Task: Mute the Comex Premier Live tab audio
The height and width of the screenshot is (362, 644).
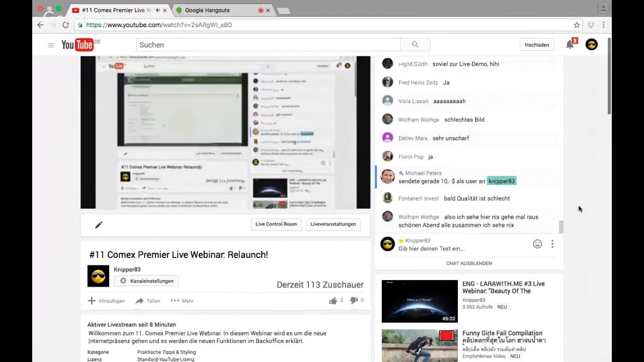Action: 158,10
